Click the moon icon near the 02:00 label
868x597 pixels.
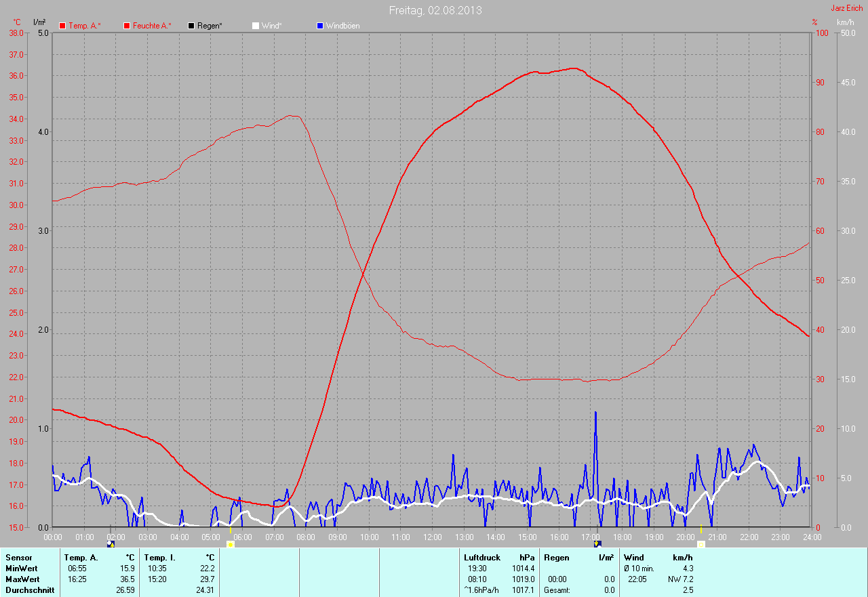[111, 544]
